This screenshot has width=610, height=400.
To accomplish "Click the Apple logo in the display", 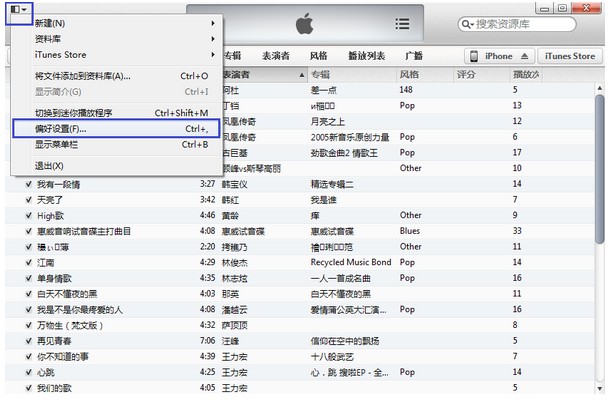I will click(305, 23).
